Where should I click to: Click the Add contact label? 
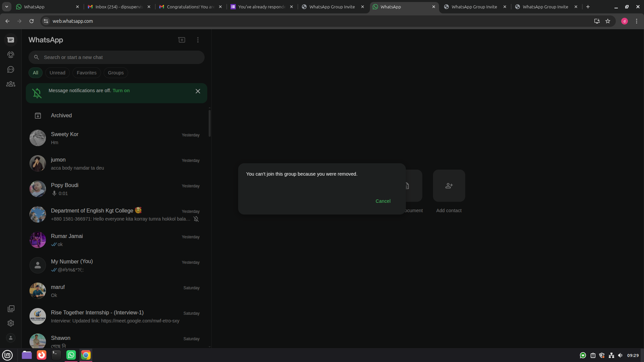[x=449, y=210]
